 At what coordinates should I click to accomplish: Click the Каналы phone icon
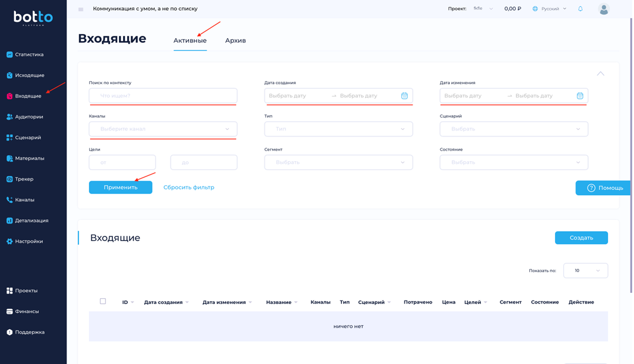tap(9, 199)
